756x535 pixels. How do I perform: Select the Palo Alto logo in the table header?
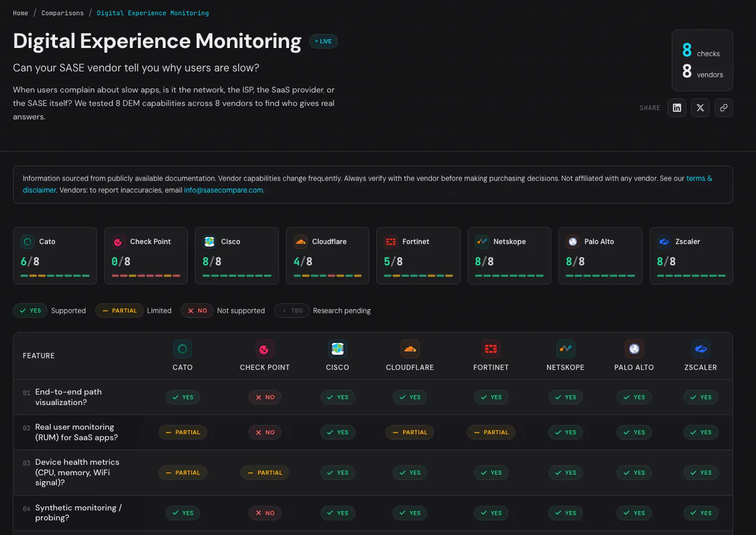click(634, 349)
